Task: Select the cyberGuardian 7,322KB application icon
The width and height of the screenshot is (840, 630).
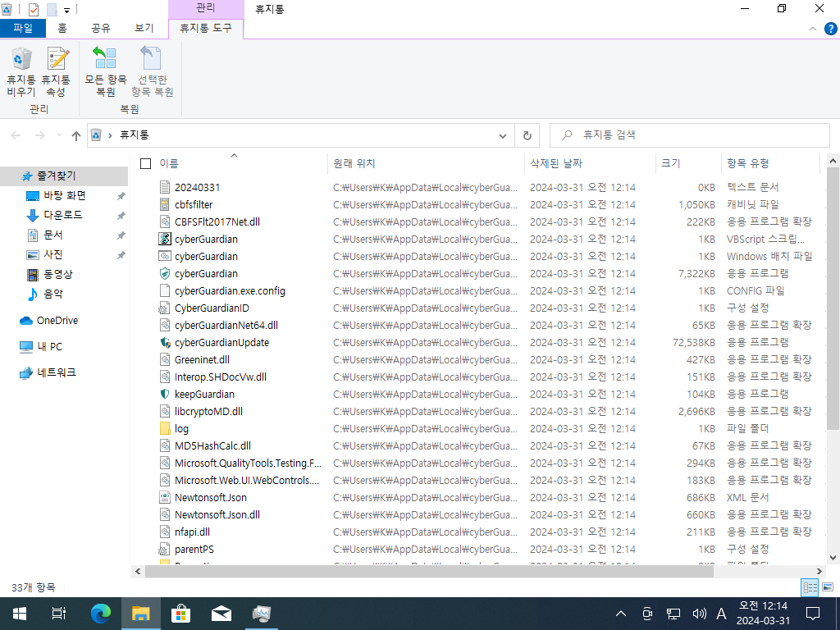Action: [x=165, y=273]
